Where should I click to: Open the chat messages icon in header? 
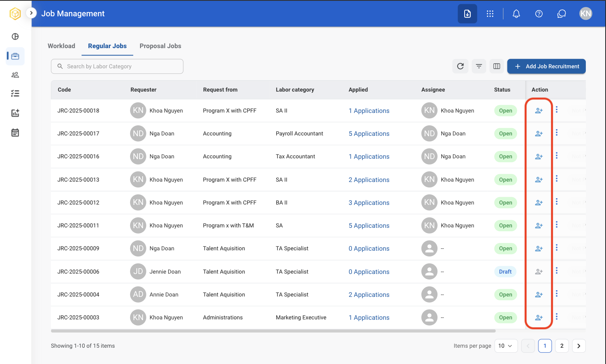[562, 14]
